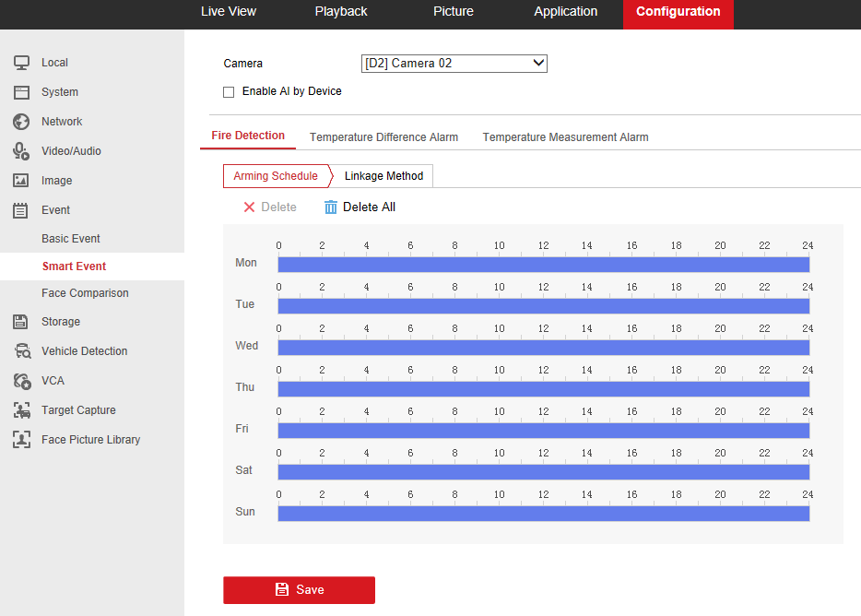Open Temperature Measurement Alarm tab
Viewport: 861px width, 616px height.
coord(566,137)
